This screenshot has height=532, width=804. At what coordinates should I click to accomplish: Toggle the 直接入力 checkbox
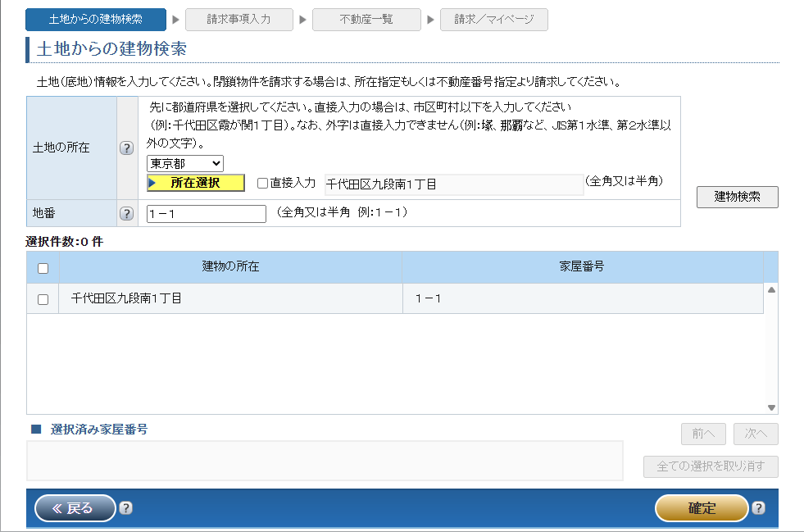pos(262,184)
